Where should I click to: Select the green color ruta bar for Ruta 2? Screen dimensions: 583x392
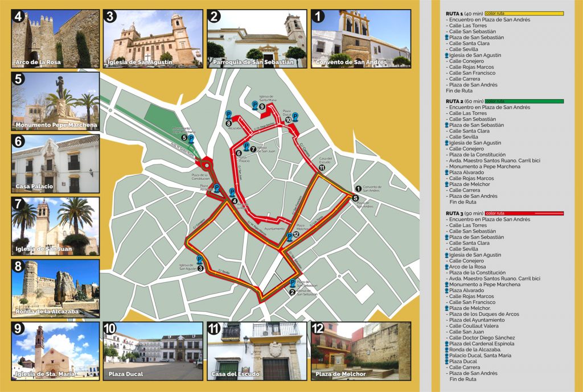pos(524,101)
